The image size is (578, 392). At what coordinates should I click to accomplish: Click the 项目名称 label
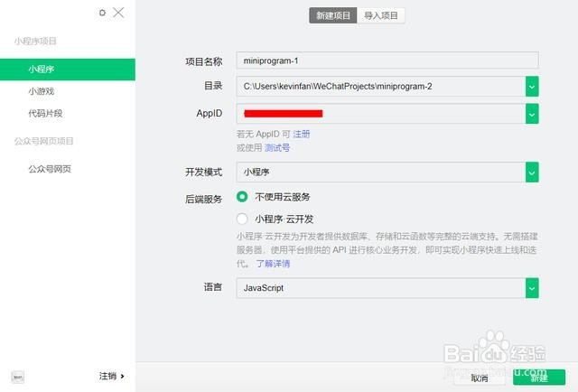(x=203, y=61)
